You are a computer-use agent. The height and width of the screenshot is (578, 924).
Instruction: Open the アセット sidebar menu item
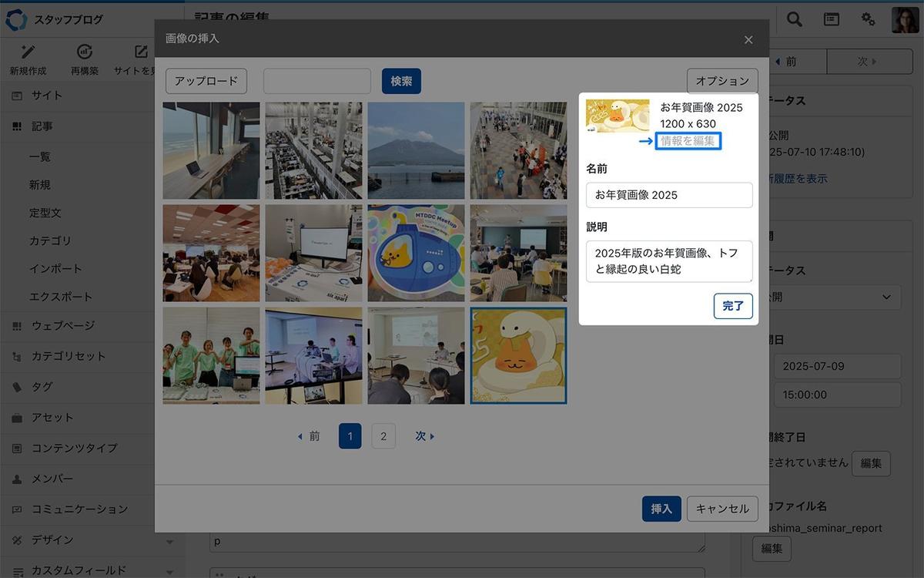click(x=52, y=418)
